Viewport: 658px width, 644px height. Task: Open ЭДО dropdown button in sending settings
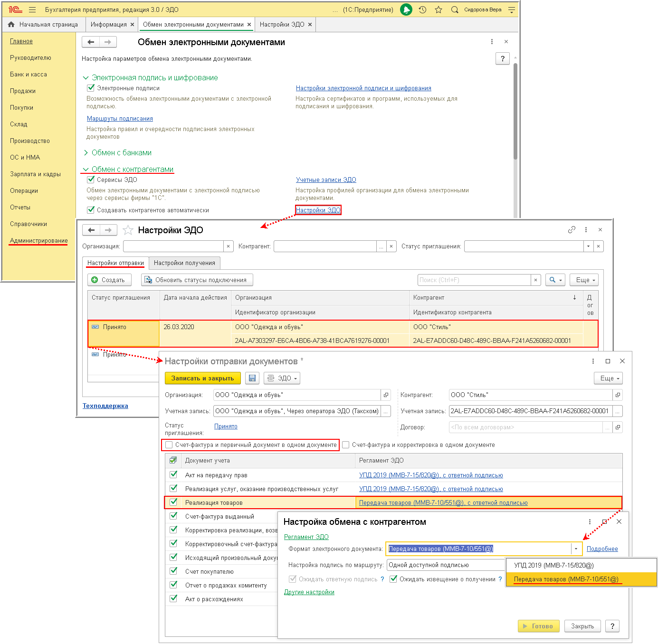point(282,379)
